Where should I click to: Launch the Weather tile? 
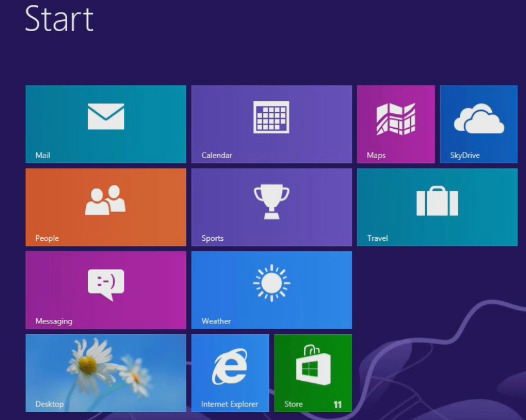click(x=271, y=290)
